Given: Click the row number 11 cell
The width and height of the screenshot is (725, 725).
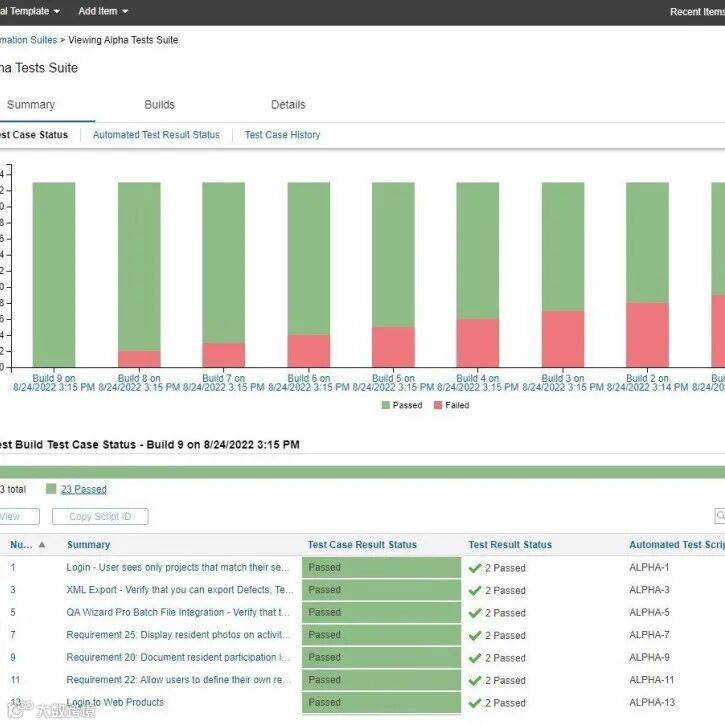Looking at the screenshot, I should tap(15, 680).
